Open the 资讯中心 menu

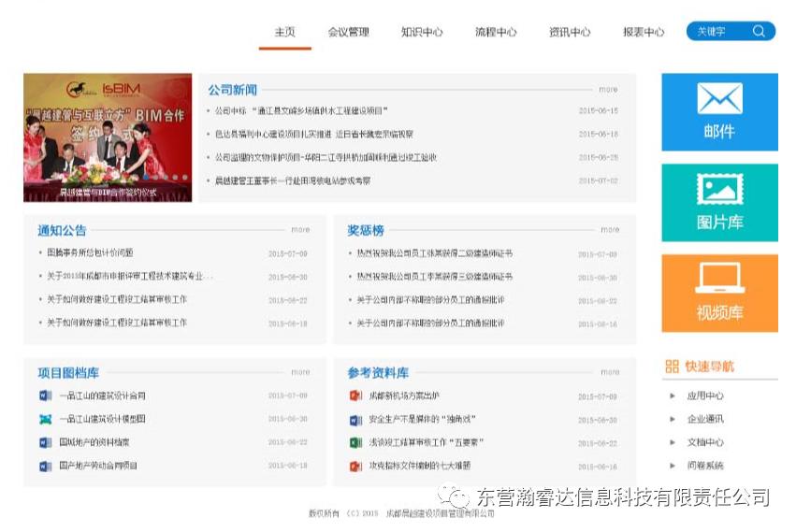coord(570,32)
